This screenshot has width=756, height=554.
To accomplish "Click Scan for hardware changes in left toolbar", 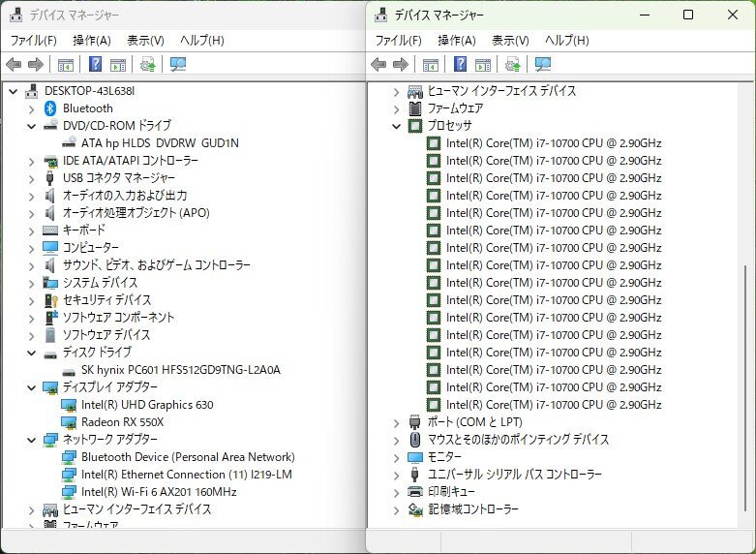I will tap(178, 64).
